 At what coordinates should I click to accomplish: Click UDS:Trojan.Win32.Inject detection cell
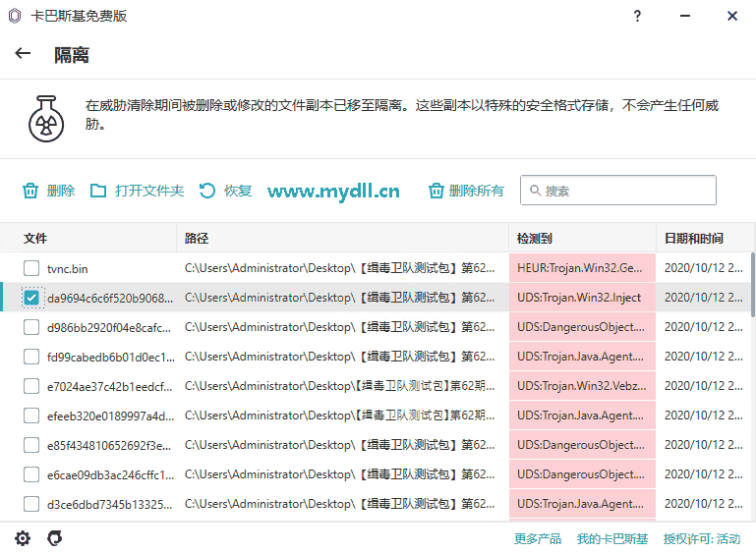pyautogui.click(x=582, y=298)
